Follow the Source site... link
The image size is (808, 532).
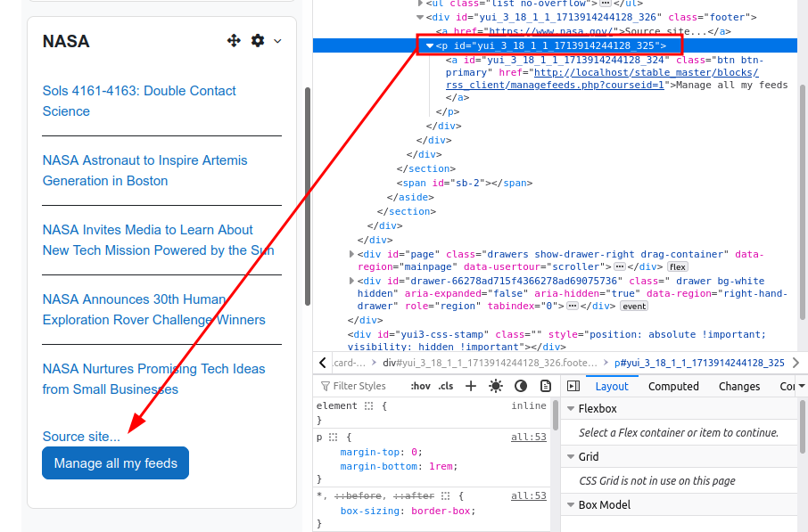coord(81,437)
